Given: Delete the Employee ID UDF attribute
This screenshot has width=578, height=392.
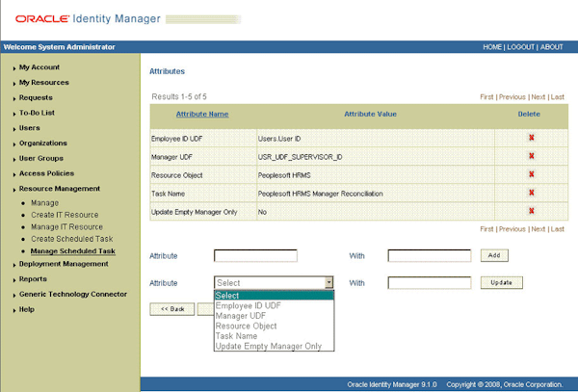Looking at the screenshot, I should pos(531,138).
